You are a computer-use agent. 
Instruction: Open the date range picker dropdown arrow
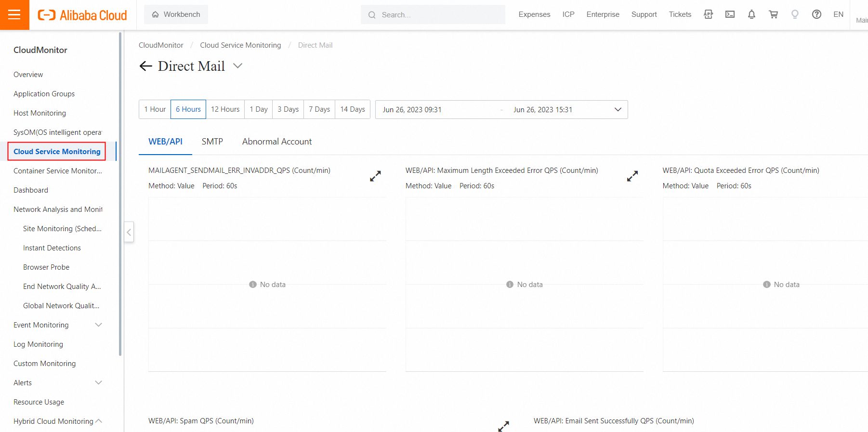click(618, 110)
